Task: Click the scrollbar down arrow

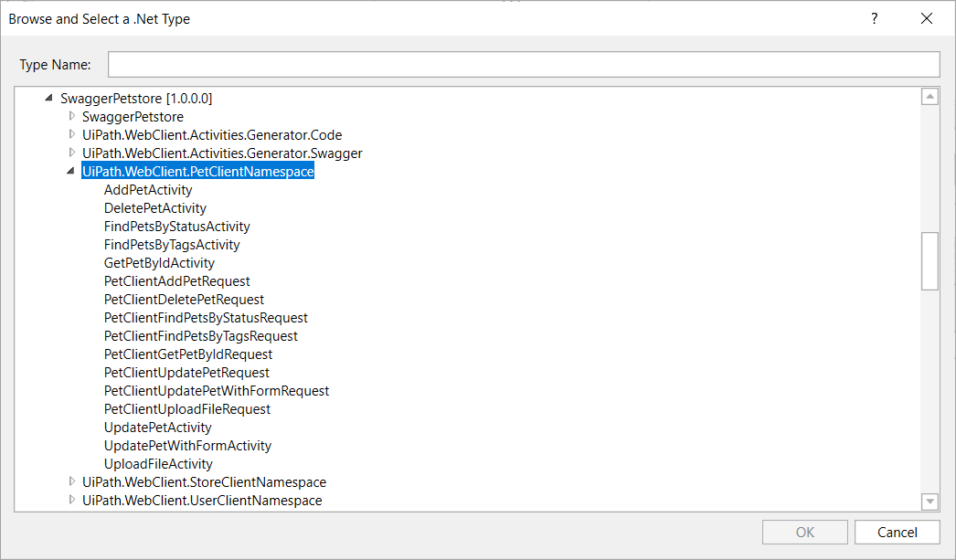Action: [929, 502]
